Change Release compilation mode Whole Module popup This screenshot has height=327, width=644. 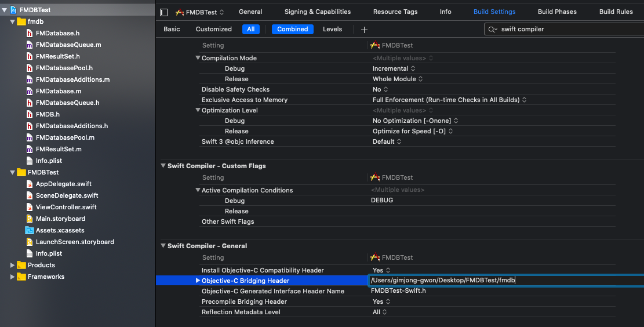point(398,79)
